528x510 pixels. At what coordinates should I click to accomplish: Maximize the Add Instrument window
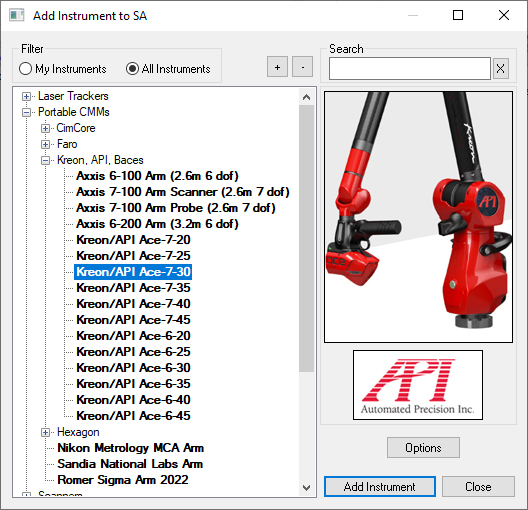[458, 15]
